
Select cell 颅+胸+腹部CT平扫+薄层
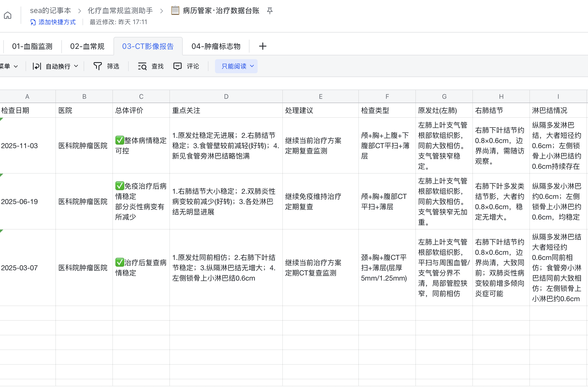(387, 202)
